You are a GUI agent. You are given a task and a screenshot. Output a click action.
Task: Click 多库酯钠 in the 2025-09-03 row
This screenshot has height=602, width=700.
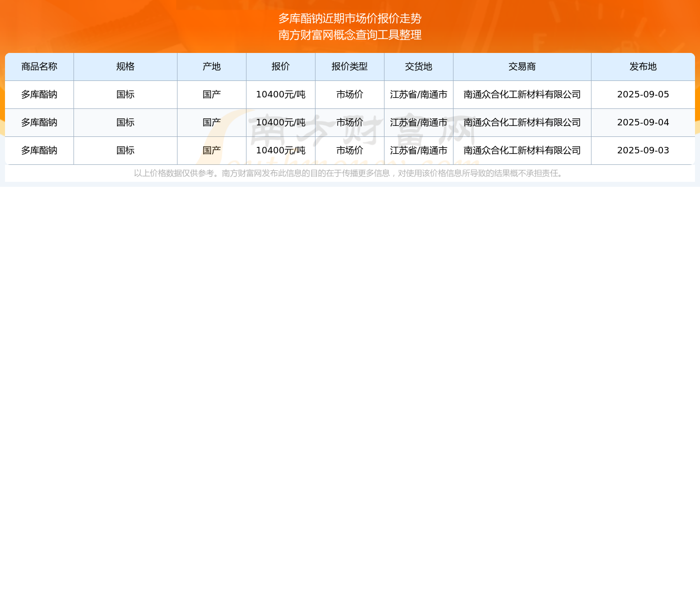tap(39, 150)
